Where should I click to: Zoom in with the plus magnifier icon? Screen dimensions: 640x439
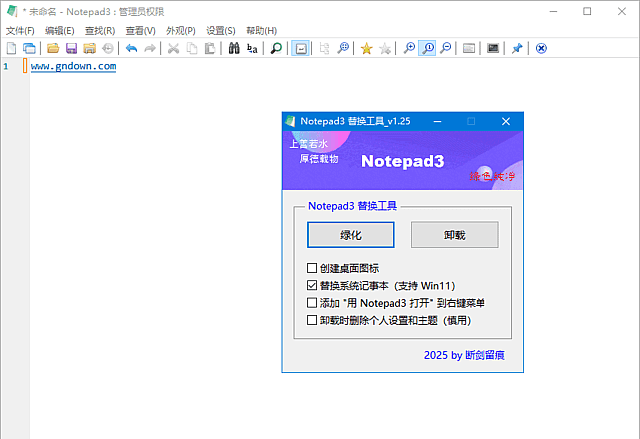409,49
